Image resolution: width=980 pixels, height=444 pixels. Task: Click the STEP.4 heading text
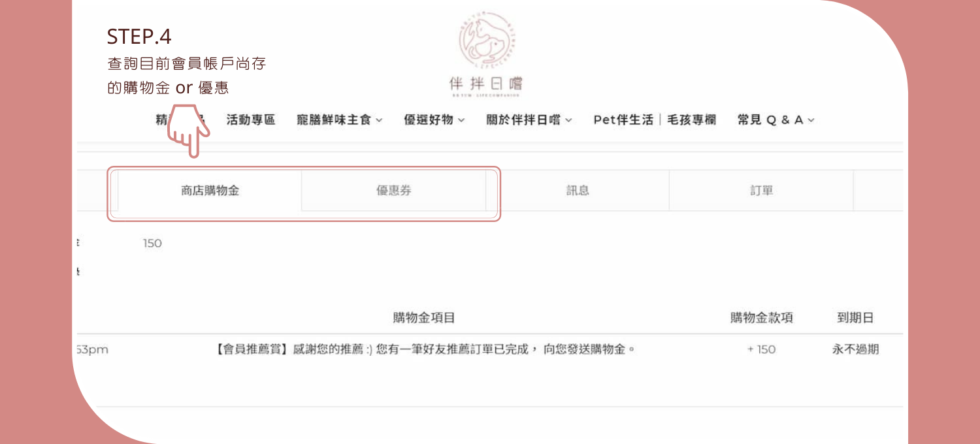click(x=139, y=37)
